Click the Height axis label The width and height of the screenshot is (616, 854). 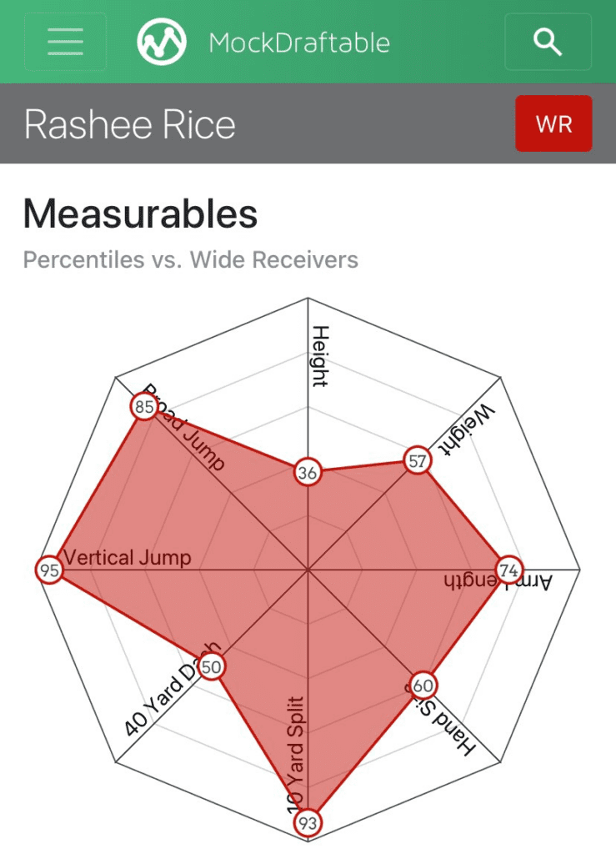click(x=321, y=356)
